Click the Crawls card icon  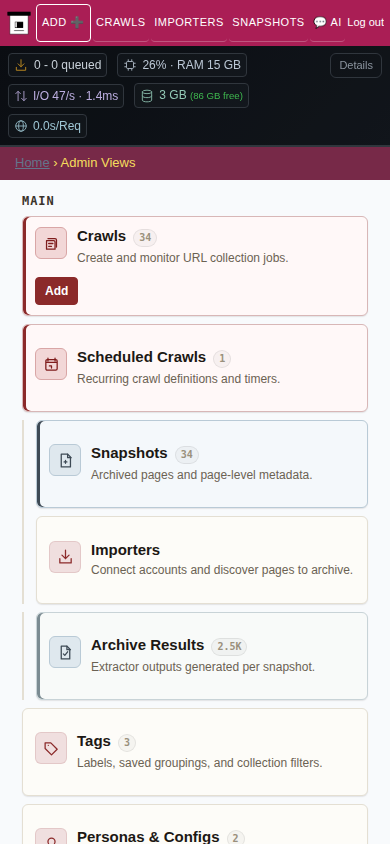51,243
